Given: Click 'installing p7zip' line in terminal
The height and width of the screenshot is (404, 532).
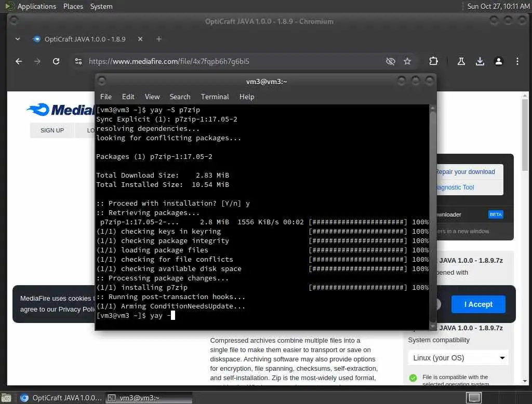Looking at the screenshot, I should [x=142, y=287].
